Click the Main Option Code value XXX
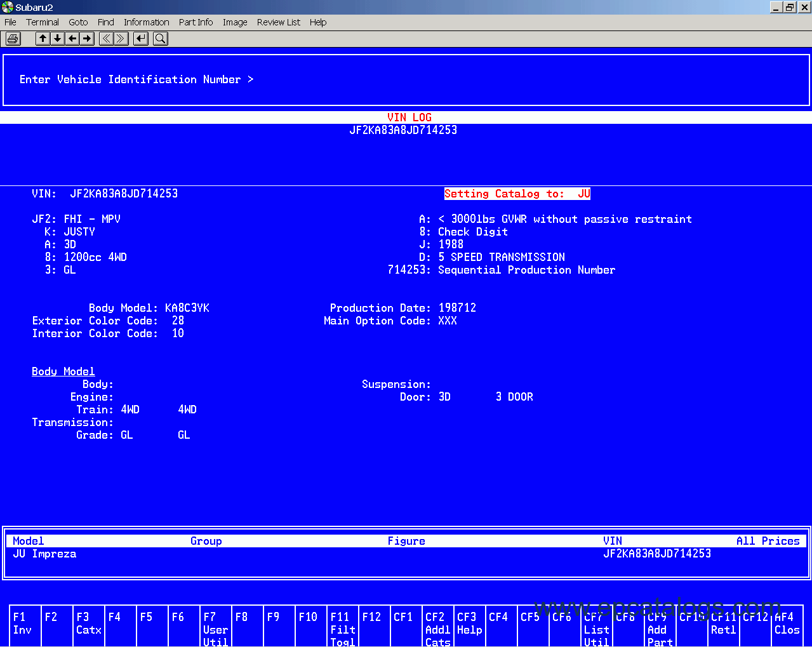The height and width of the screenshot is (647, 812). click(x=448, y=321)
